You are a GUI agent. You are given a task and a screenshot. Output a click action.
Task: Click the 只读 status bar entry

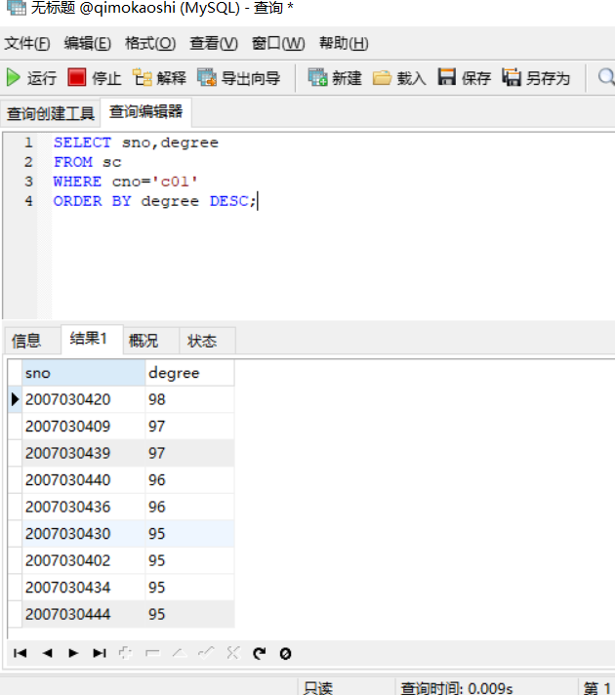(x=318, y=688)
